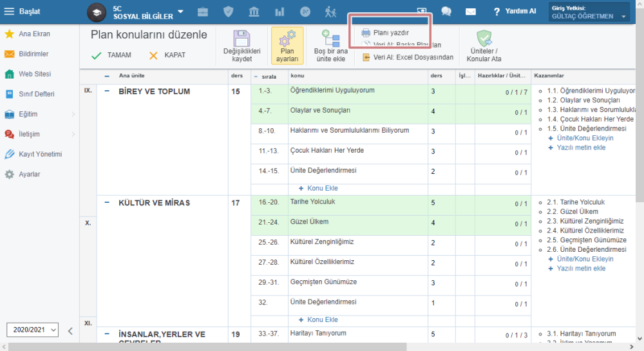Open the 2020/2021 school year combo box
Viewport: 644px width, 351px height.
(x=32, y=330)
